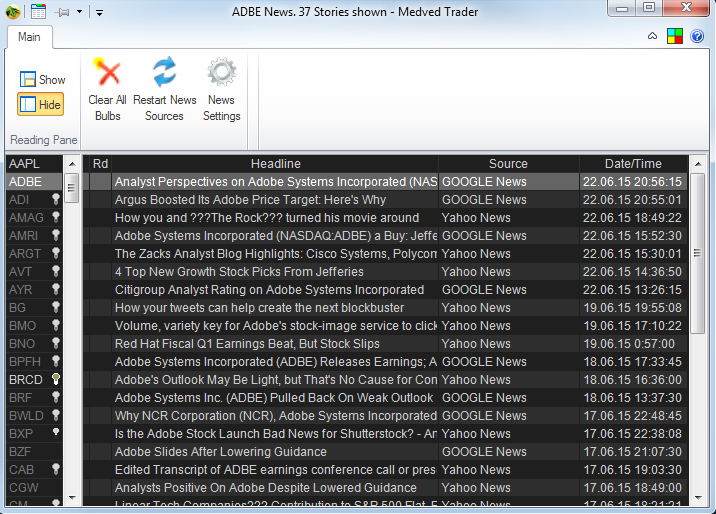716x514 pixels.
Task: Sort by the Source column header
Action: point(509,163)
